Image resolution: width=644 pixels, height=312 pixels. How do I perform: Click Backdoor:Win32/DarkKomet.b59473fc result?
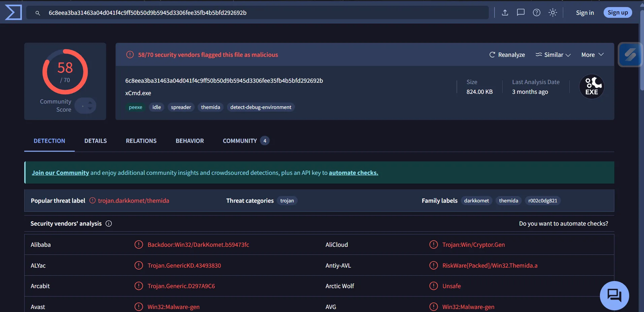coord(198,245)
